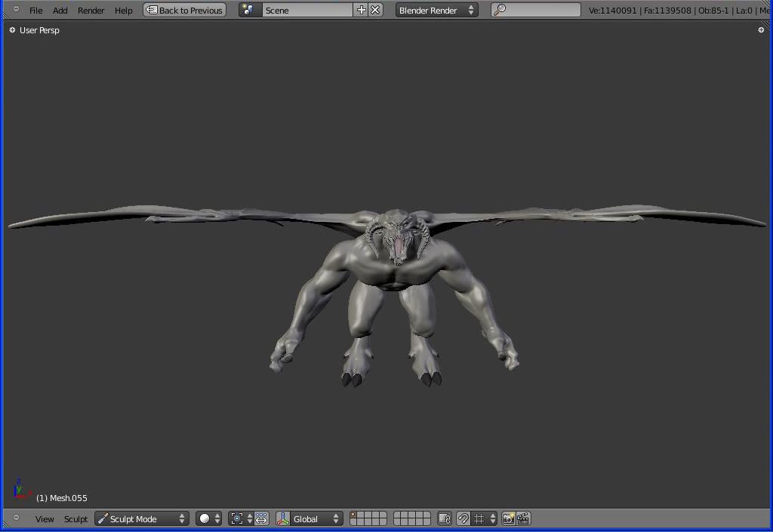Toggle manipulate center points option
This screenshot has height=532, width=773.
262,519
